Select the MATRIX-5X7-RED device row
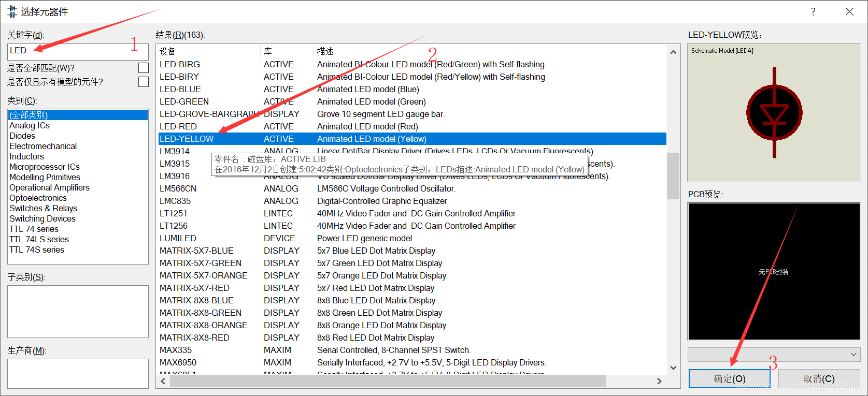The height and width of the screenshot is (396, 868). [x=412, y=288]
